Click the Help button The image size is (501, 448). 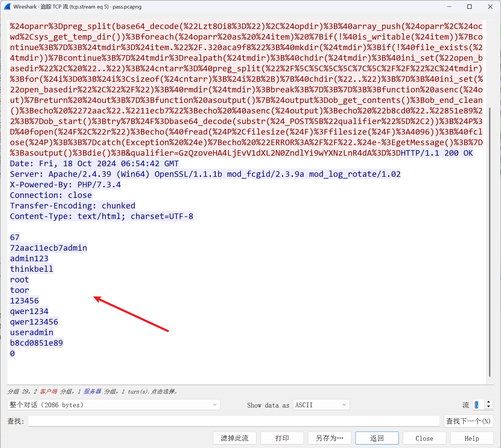472,438
